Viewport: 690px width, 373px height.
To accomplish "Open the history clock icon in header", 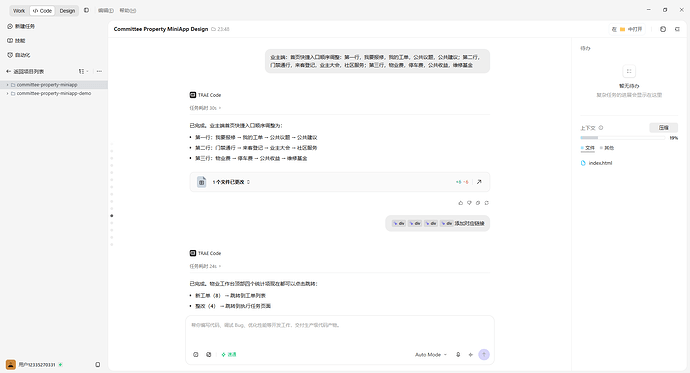I will [x=663, y=29].
